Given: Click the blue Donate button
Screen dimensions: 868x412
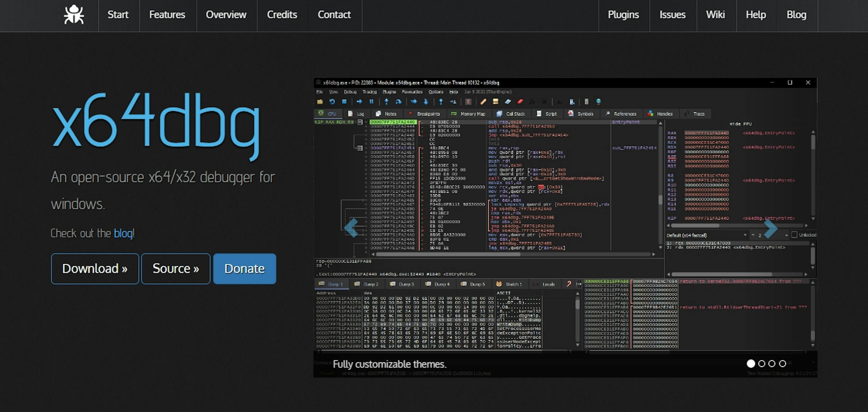Looking at the screenshot, I should (245, 268).
